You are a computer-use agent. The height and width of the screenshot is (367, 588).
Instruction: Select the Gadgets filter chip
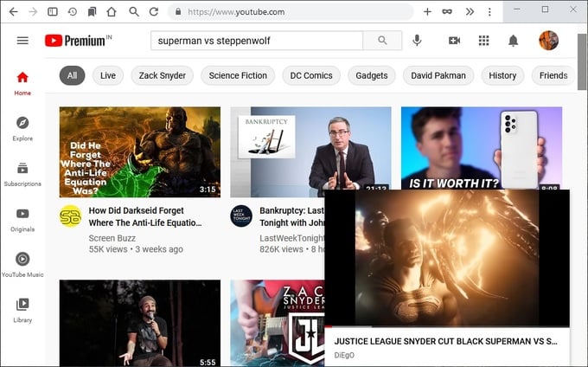(372, 75)
